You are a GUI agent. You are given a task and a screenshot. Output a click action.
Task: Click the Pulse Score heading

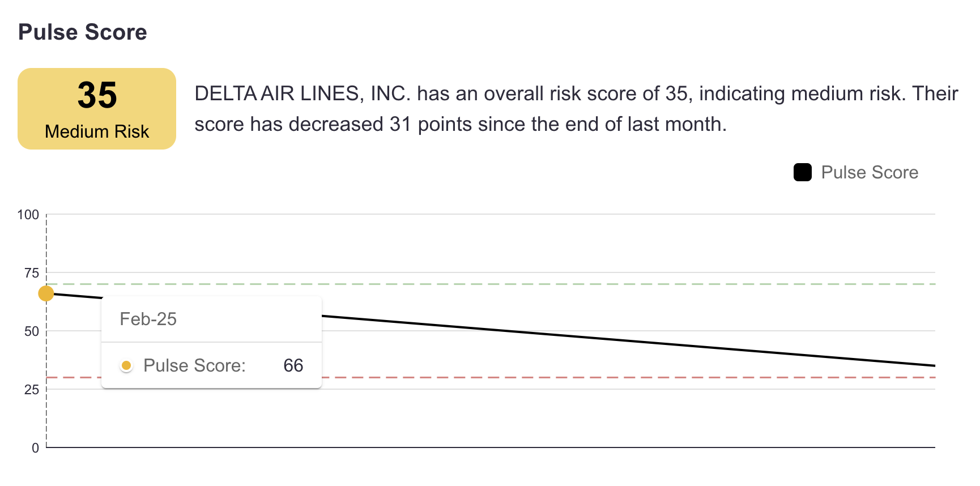pos(83,32)
